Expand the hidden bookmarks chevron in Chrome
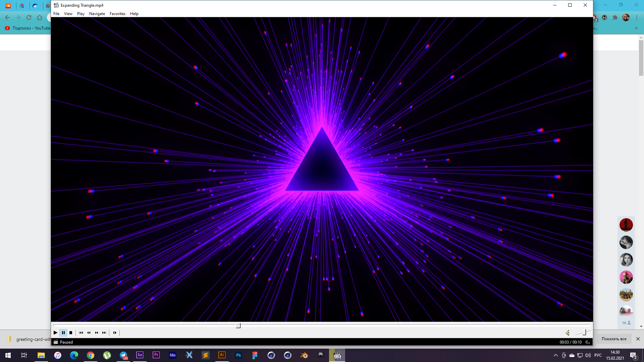Screen dimensions: 644x362 tap(636, 28)
